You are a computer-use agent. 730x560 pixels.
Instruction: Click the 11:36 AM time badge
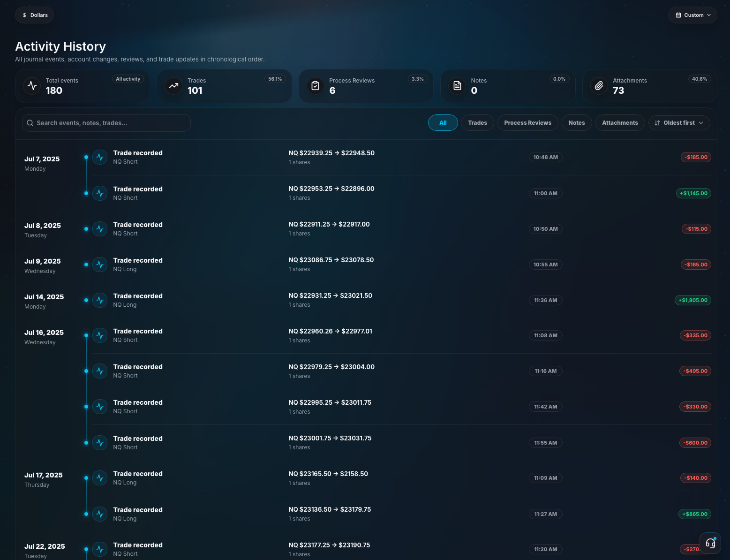[546, 300]
